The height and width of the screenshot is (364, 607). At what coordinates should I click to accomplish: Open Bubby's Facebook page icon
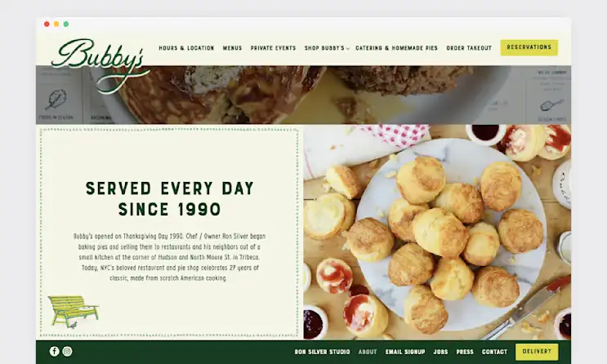tap(54, 351)
